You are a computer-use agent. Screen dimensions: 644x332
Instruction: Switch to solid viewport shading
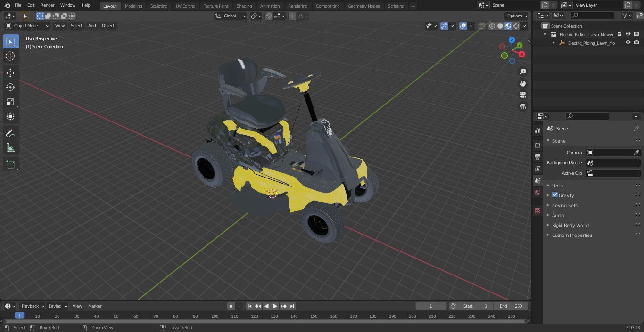click(x=500, y=26)
